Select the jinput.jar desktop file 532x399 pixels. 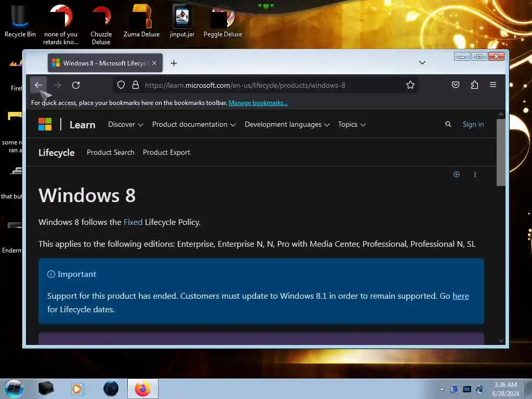tap(182, 21)
